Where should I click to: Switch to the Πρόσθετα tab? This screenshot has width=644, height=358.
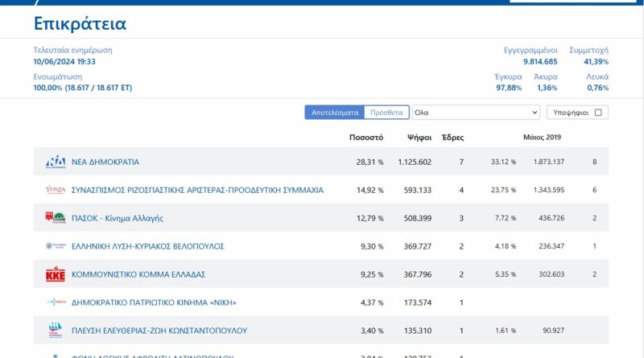click(386, 113)
